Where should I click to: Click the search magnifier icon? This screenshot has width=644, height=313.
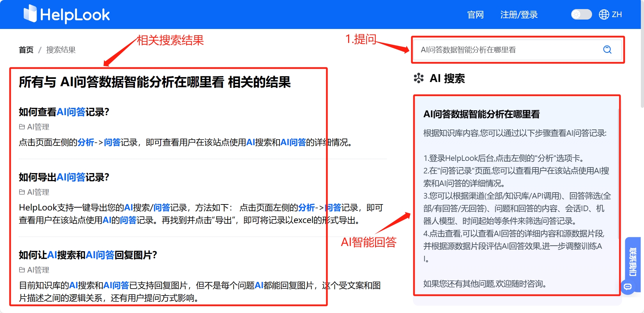[607, 50]
